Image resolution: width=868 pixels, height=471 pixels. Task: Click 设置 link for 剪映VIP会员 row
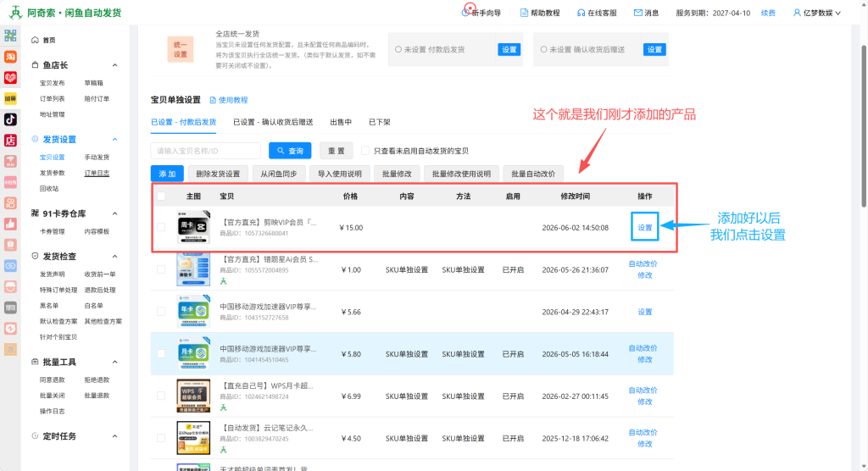coord(645,228)
